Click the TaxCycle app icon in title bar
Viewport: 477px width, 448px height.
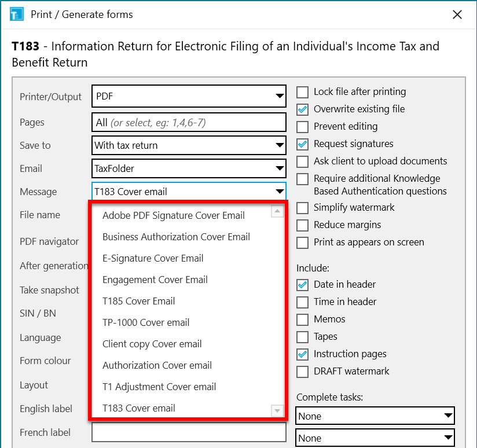17,14
